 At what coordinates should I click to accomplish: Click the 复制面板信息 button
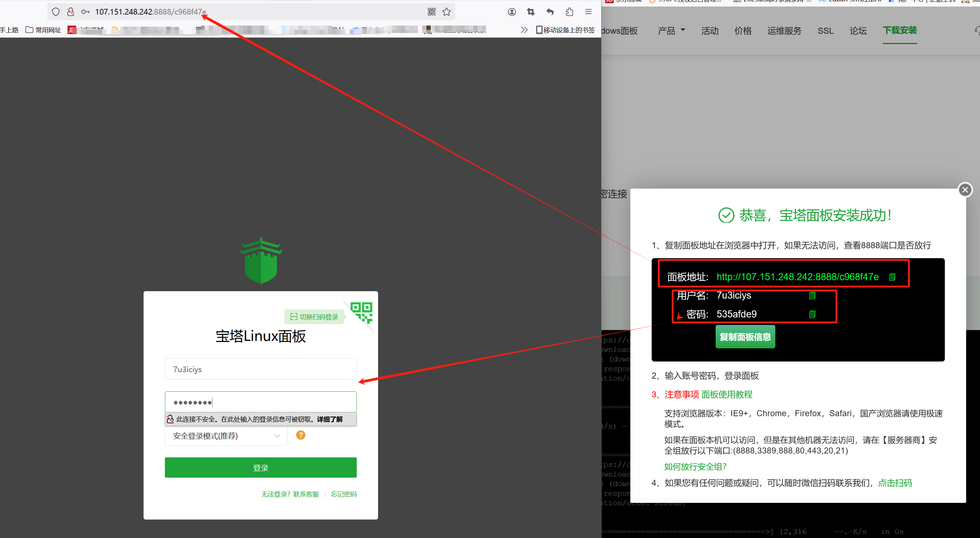745,337
